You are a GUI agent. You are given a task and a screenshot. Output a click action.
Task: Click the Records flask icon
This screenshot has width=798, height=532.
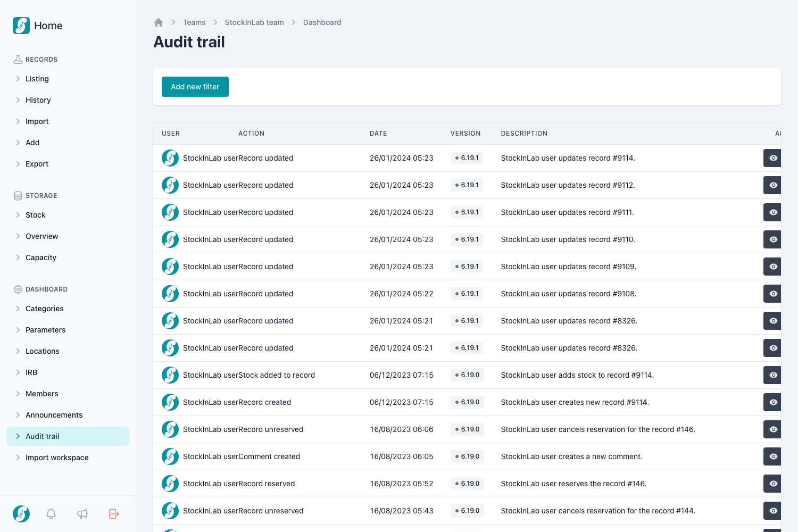click(x=18, y=60)
